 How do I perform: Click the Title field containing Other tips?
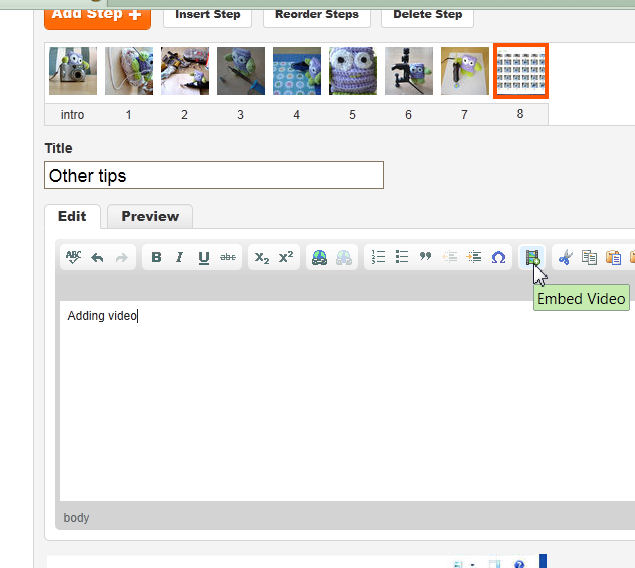point(214,175)
